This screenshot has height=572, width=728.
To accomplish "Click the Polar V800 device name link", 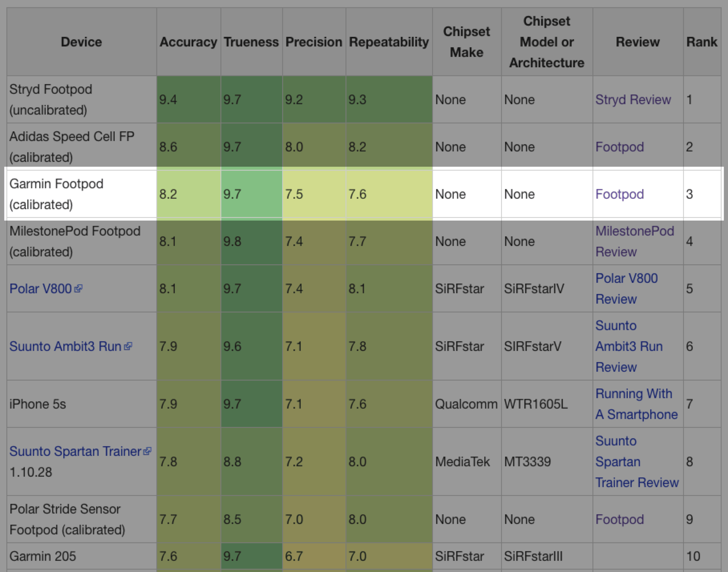I will [40, 288].
